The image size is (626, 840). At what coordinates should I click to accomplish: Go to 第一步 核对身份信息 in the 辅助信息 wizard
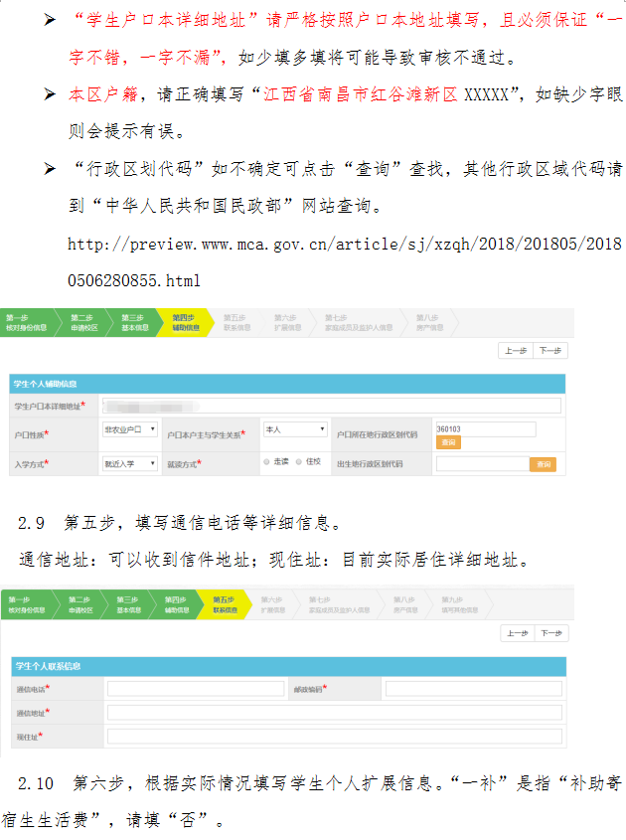[x=26, y=323]
